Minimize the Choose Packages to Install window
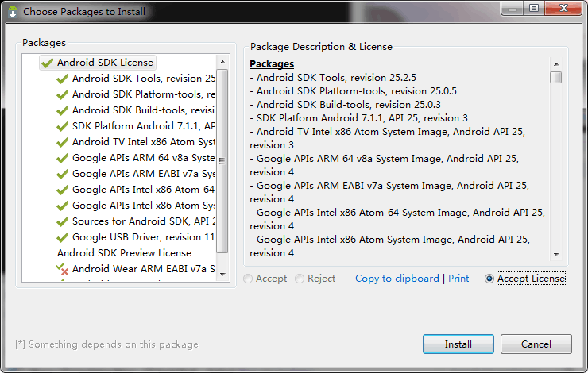 pyautogui.click(x=513, y=8)
